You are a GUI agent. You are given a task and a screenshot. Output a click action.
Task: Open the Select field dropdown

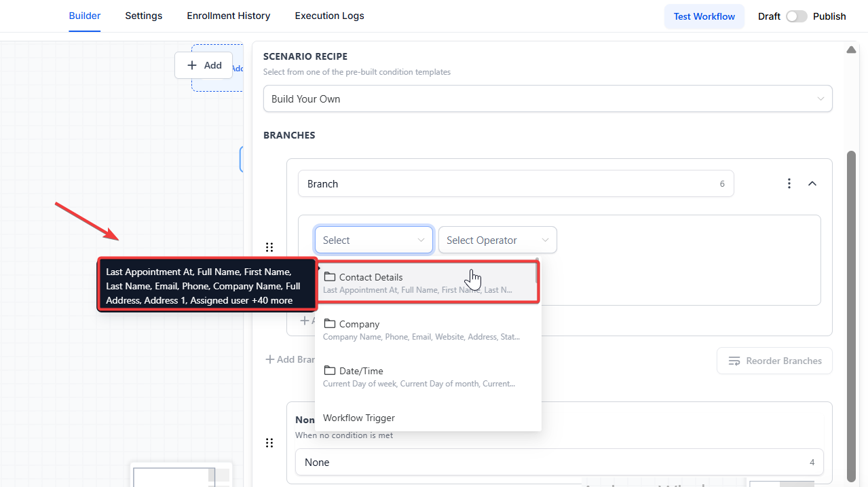pos(373,240)
